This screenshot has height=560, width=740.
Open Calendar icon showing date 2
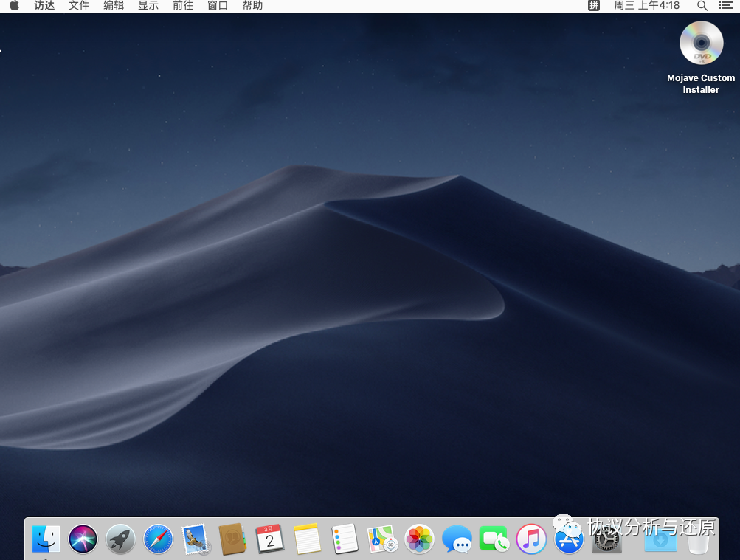(269, 539)
